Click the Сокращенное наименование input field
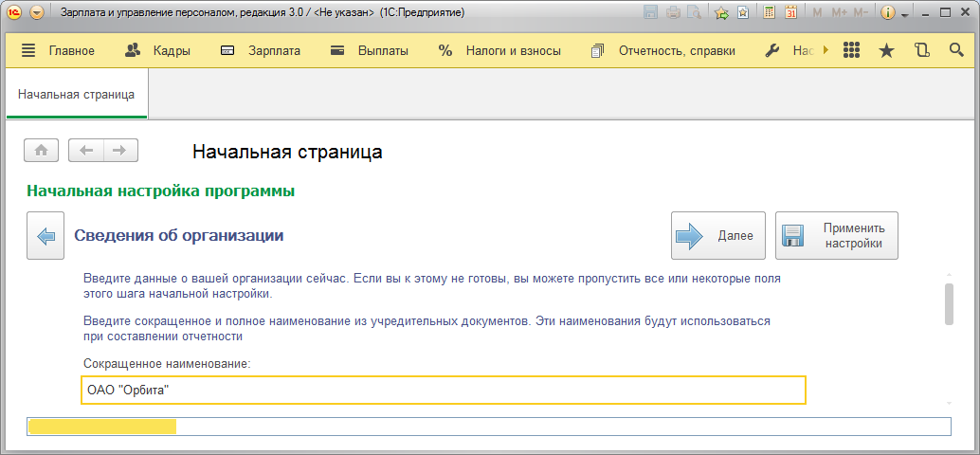Image resolution: width=980 pixels, height=455 pixels. pyautogui.click(x=444, y=390)
